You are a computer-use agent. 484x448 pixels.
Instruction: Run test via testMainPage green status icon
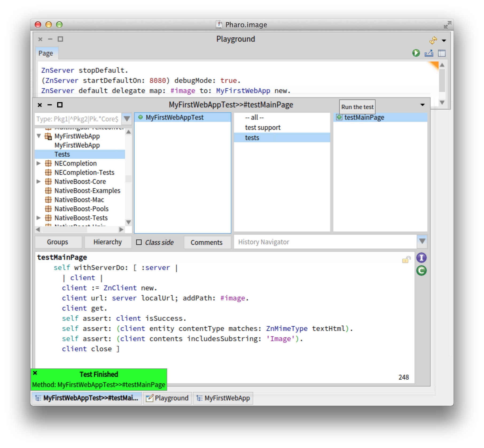(x=339, y=117)
